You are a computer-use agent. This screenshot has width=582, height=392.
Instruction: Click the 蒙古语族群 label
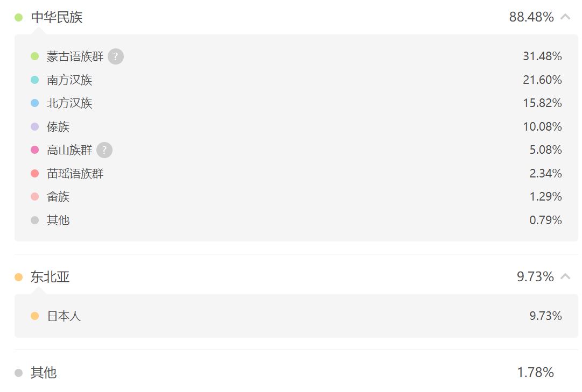pos(75,56)
